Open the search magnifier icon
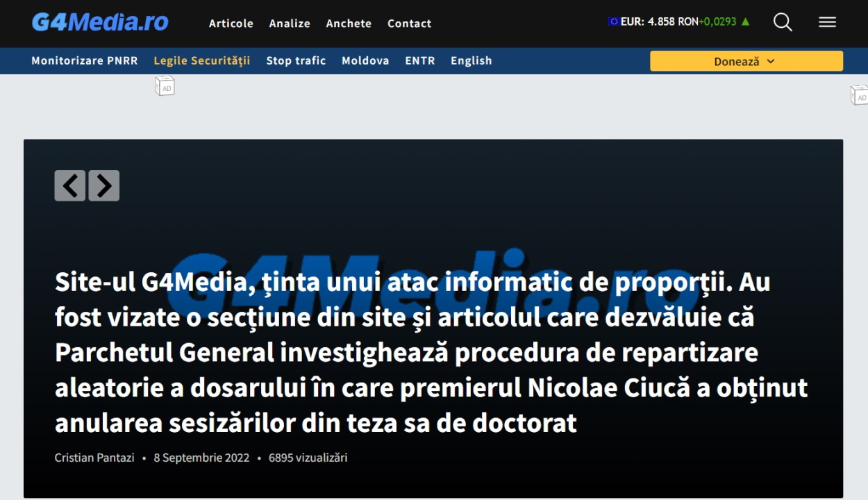The image size is (868, 500). (x=783, y=22)
